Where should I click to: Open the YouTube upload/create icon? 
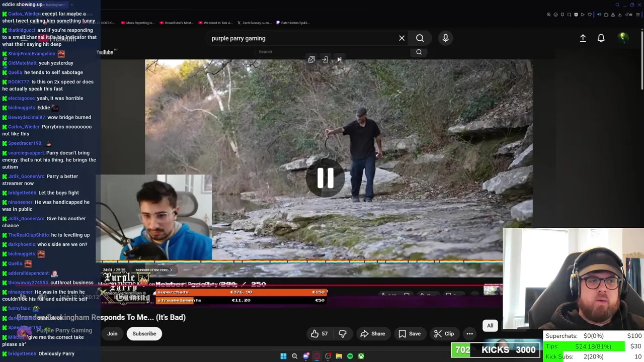pos(583,38)
